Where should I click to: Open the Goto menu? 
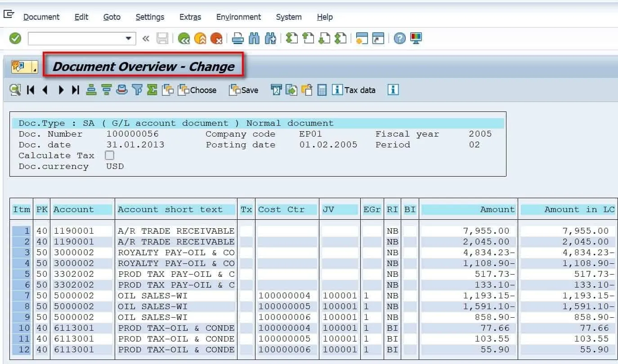112,17
